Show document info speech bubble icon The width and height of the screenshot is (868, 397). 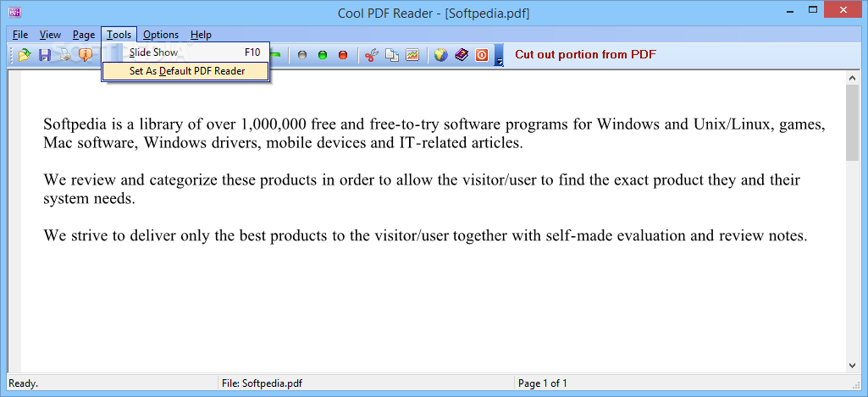86,55
